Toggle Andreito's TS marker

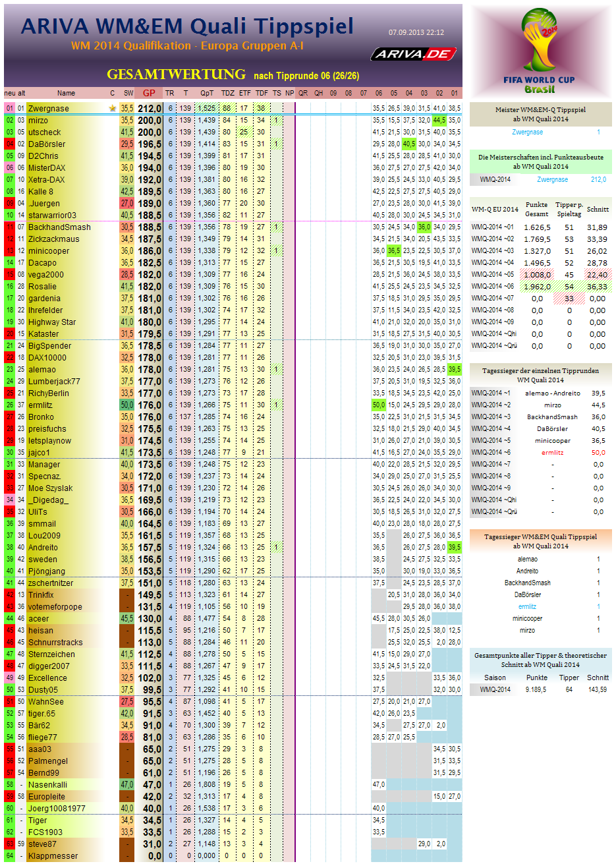tap(277, 547)
